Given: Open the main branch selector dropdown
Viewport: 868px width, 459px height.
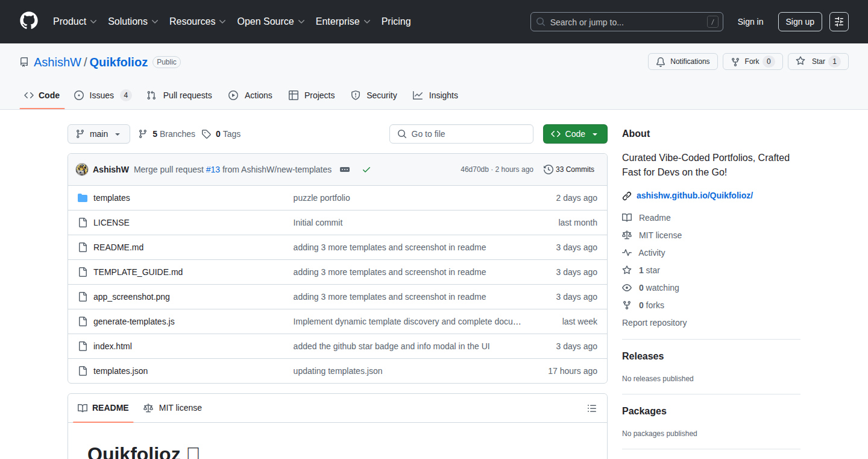Looking at the screenshot, I should tap(99, 134).
